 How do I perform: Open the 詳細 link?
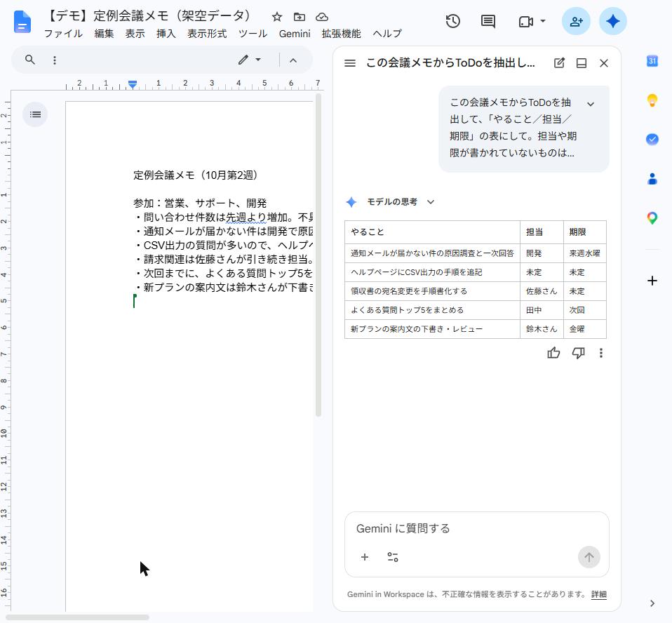pos(599,594)
